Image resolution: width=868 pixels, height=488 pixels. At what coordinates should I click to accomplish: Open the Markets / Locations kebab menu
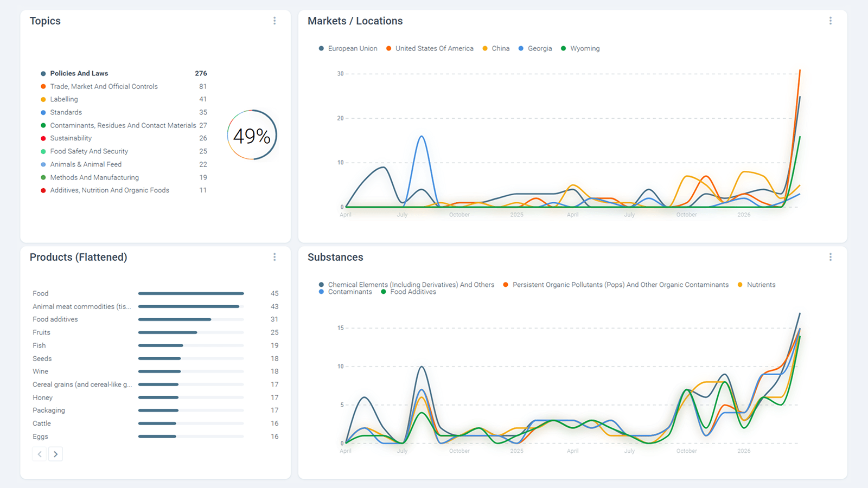[830, 21]
